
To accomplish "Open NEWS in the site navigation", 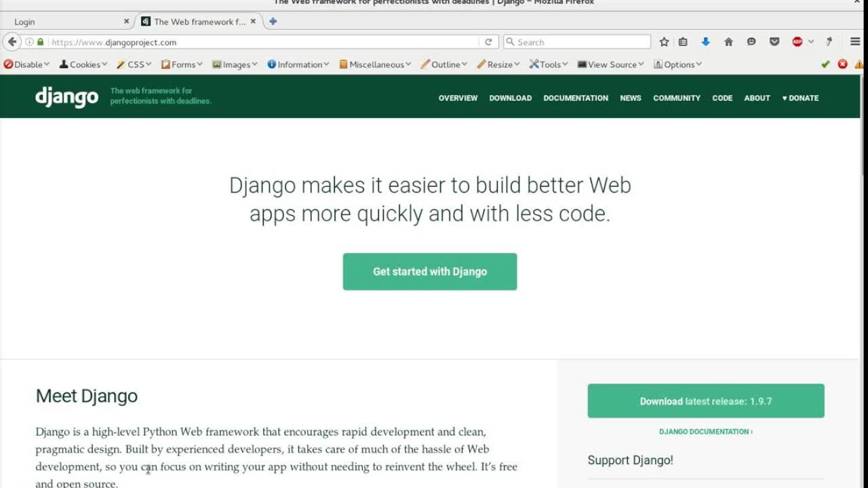I will (630, 98).
